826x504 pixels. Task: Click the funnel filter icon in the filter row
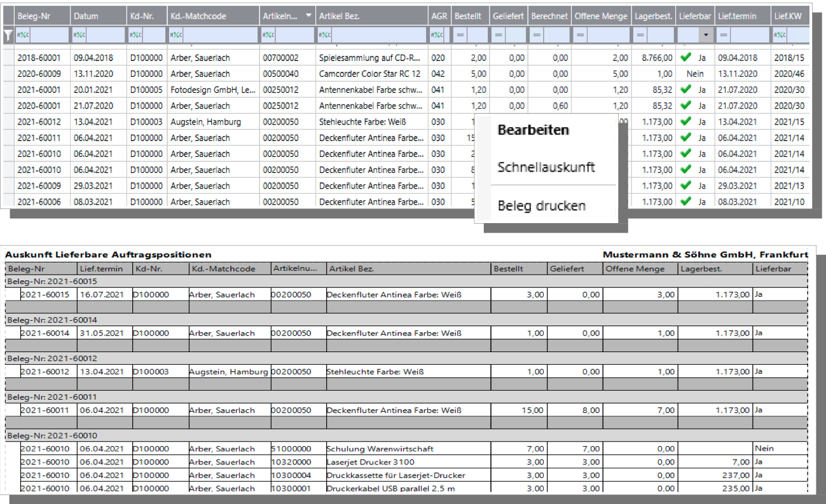pos(8,36)
